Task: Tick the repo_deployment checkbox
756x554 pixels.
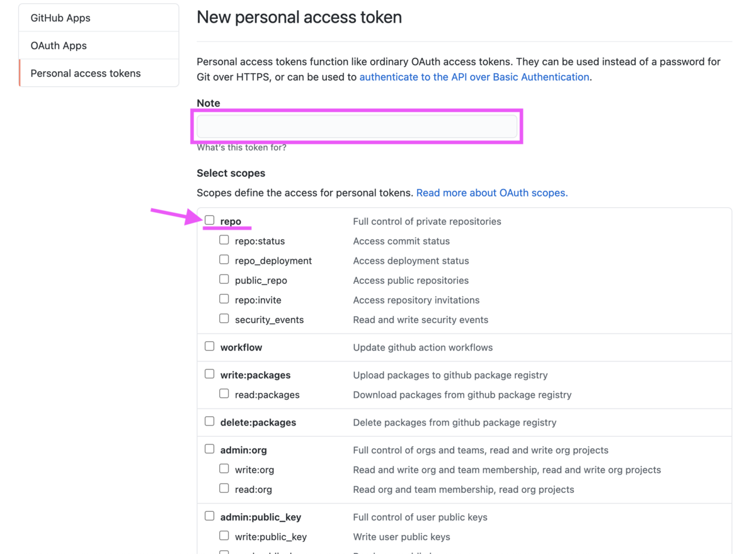Action: click(224, 259)
